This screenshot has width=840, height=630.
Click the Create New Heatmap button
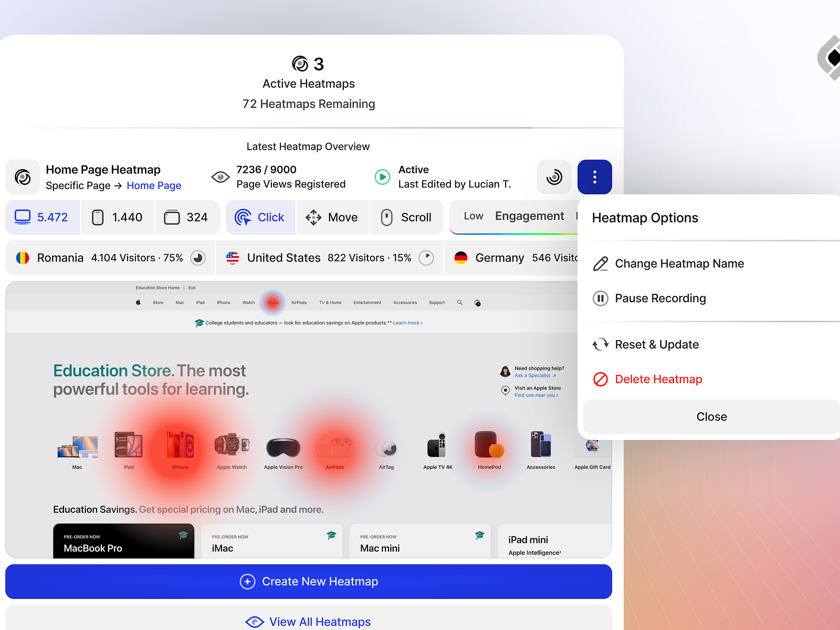tap(309, 581)
